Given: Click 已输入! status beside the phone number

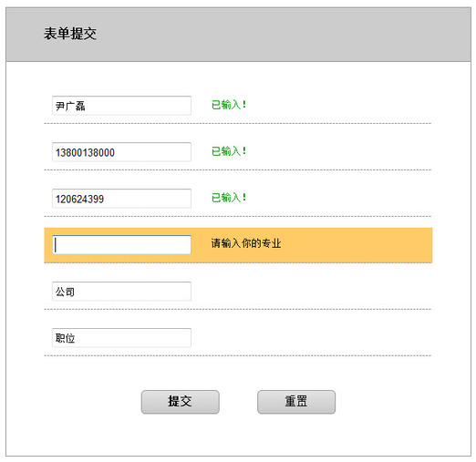Looking at the screenshot, I should click(229, 151).
